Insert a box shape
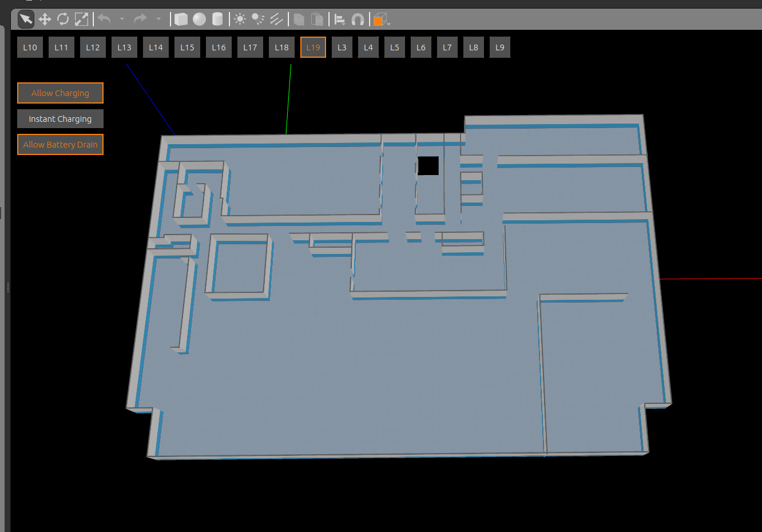 181,19
